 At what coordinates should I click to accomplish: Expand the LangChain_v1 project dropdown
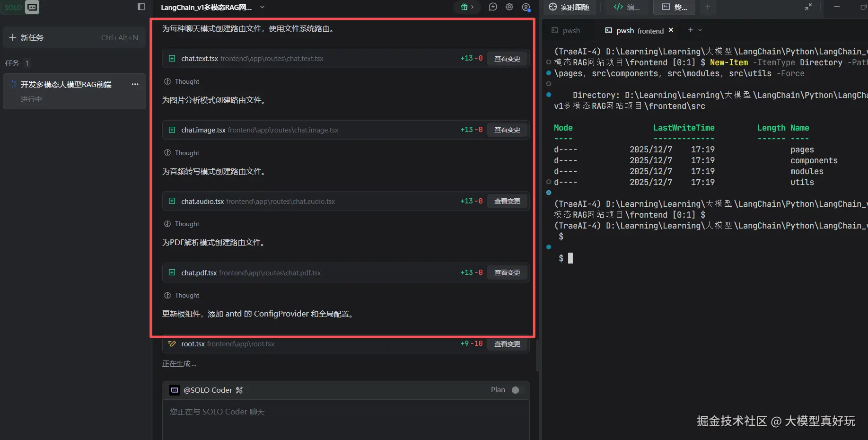[262, 7]
